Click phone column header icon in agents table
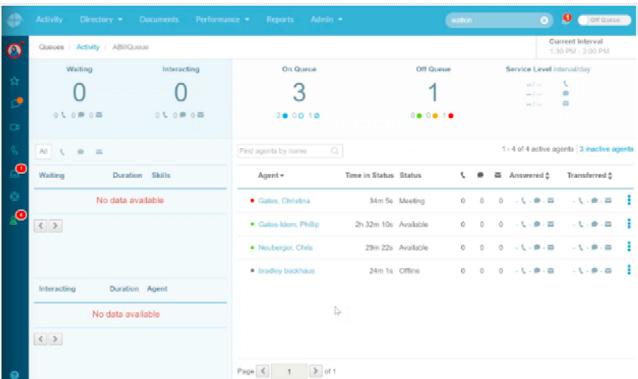The width and height of the screenshot is (638, 379). pyautogui.click(x=463, y=175)
